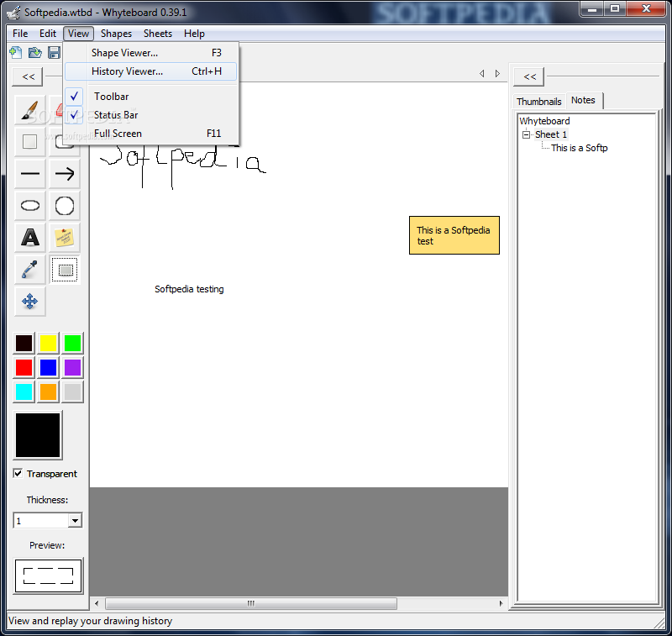
Task: Select the Ellipse tool
Action: tap(30, 206)
